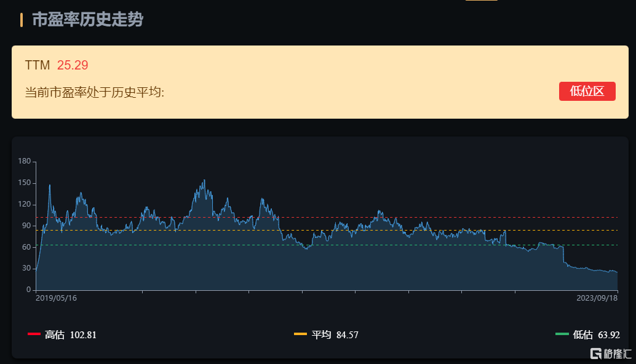Select the 低估 63.92 legend entry

coord(588,335)
